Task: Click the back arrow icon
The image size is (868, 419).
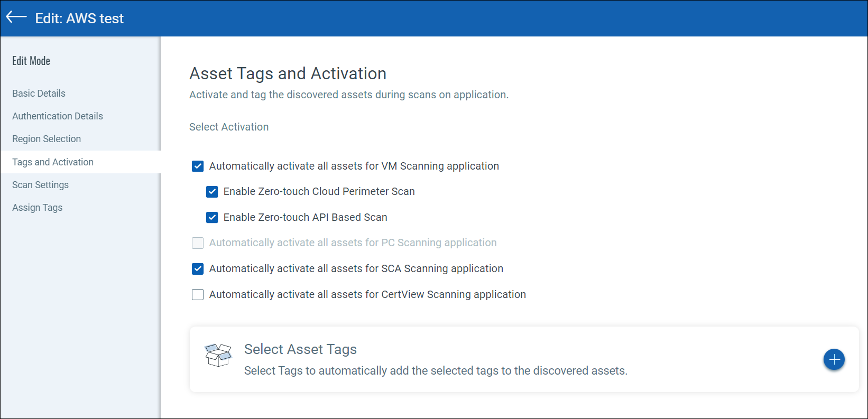Action: (x=16, y=17)
